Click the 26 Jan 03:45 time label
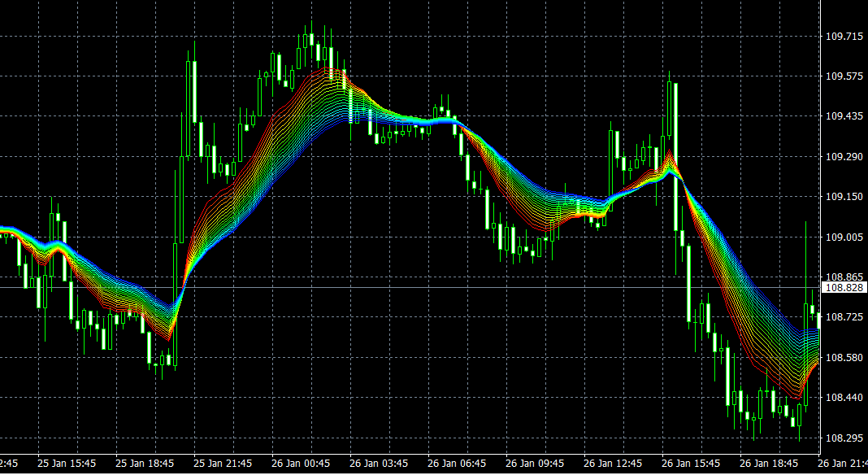The width and height of the screenshot is (868, 475). click(380, 463)
